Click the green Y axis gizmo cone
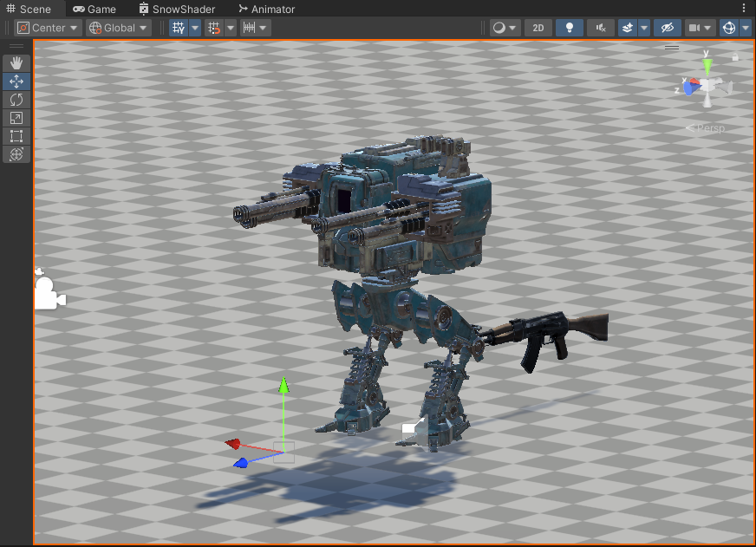This screenshot has width=756, height=547. 707,67
